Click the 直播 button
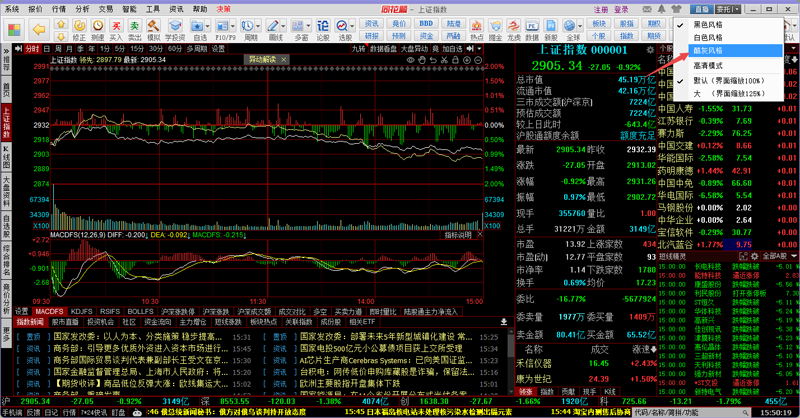Viewport: 800px width, 418px height. 702,9
